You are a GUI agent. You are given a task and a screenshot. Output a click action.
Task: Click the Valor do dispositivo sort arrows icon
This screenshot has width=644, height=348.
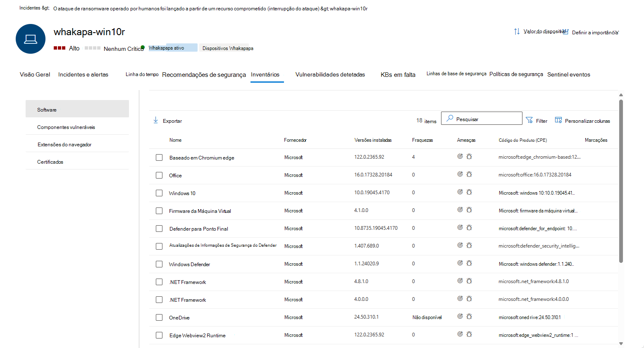point(517,31)
